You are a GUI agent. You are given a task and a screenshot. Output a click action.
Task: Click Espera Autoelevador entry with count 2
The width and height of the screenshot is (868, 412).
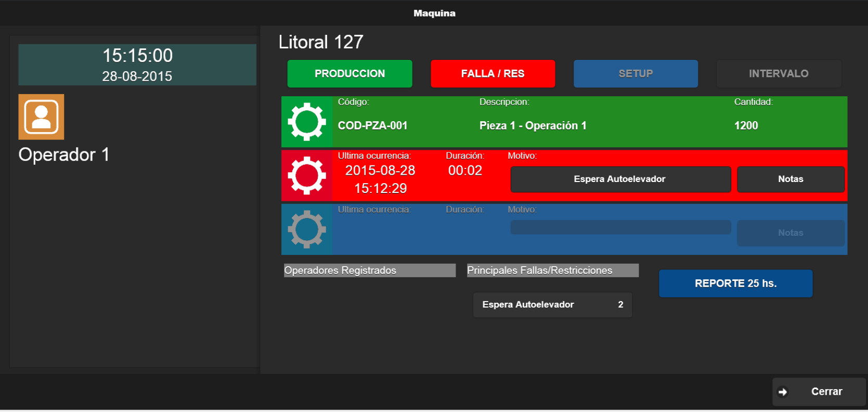552,305
